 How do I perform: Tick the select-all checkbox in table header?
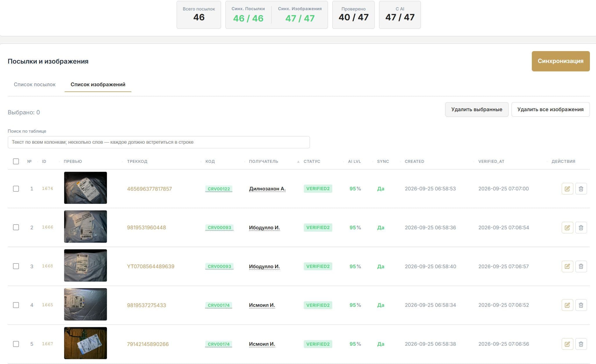click(x=16, y=161)
